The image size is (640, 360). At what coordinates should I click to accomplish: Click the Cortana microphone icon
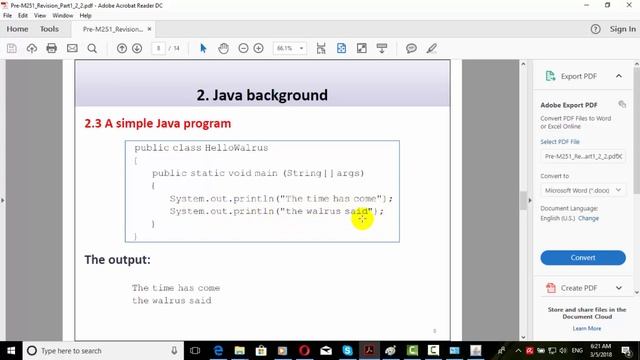coord(174,350)
